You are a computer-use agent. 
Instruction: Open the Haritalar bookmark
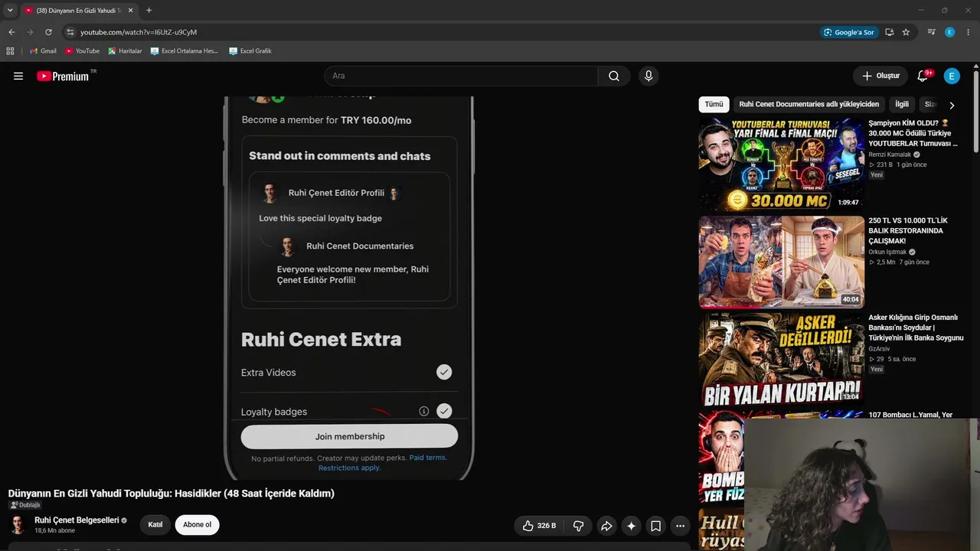click(x=125, y=51)
